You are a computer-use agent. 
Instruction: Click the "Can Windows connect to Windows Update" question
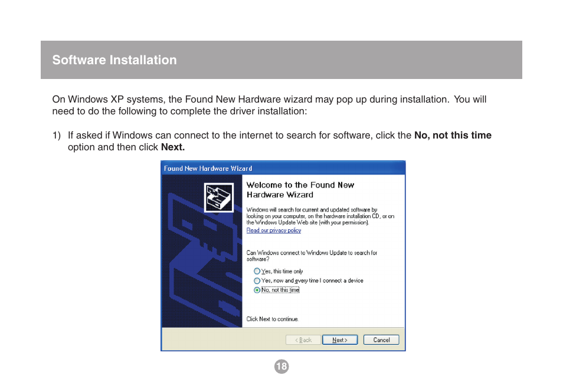(x=312, y=256)
